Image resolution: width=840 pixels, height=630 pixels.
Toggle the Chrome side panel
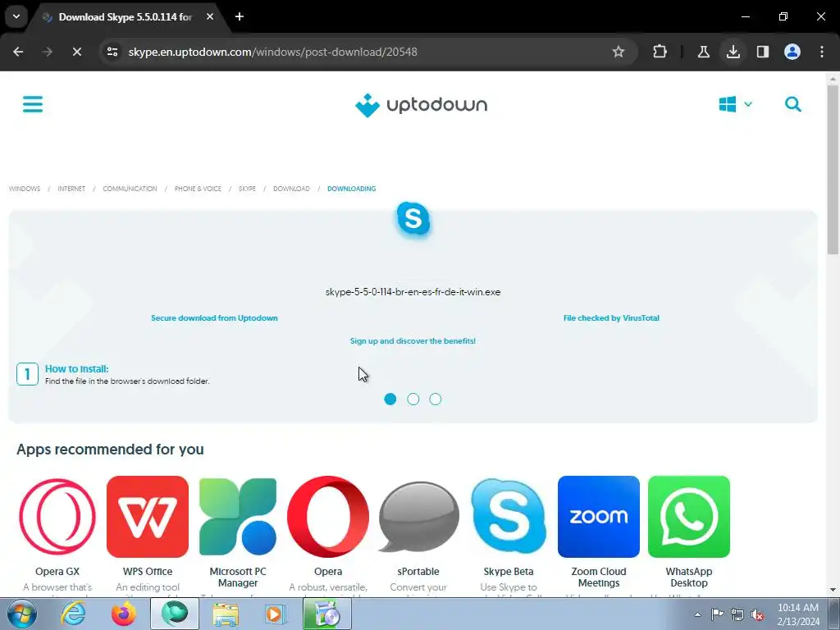click(762, 52)
